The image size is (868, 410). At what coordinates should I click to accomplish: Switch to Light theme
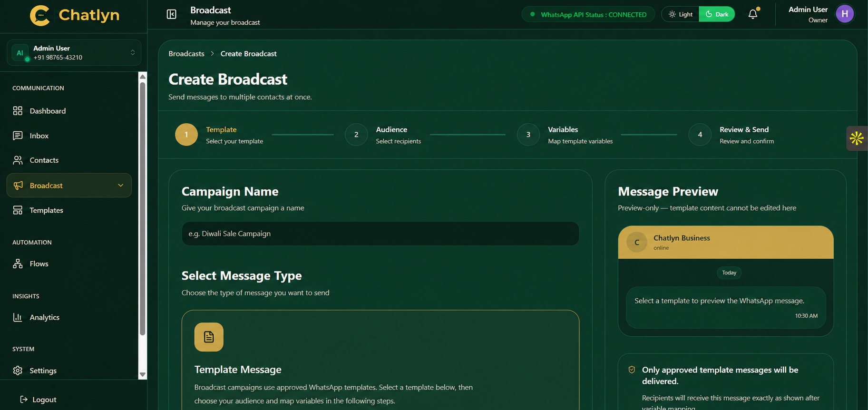681,14
